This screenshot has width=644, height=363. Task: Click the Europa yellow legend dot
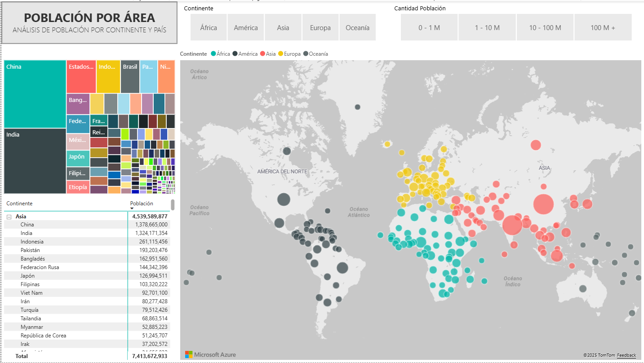pos(281,54)
